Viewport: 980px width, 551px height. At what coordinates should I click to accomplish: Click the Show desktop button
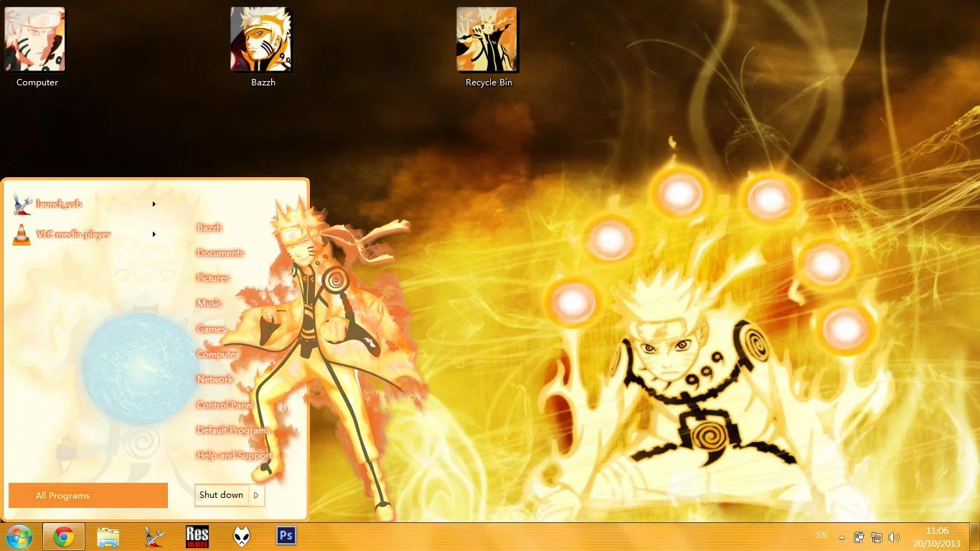click(976, 537)
